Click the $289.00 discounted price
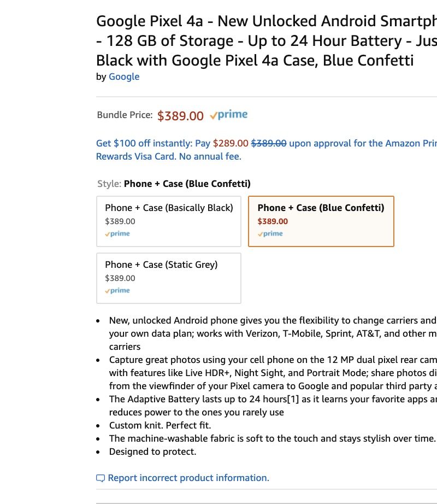437x504 pixels. (231, 143)
